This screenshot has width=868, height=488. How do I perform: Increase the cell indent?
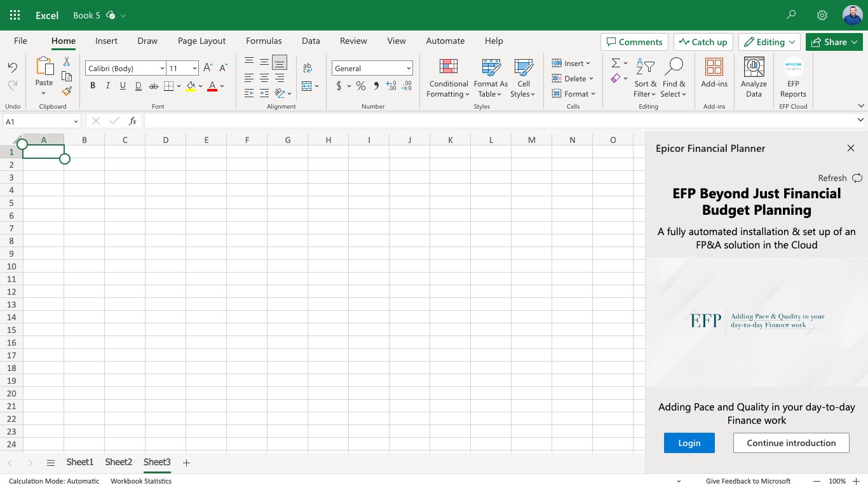264,93
